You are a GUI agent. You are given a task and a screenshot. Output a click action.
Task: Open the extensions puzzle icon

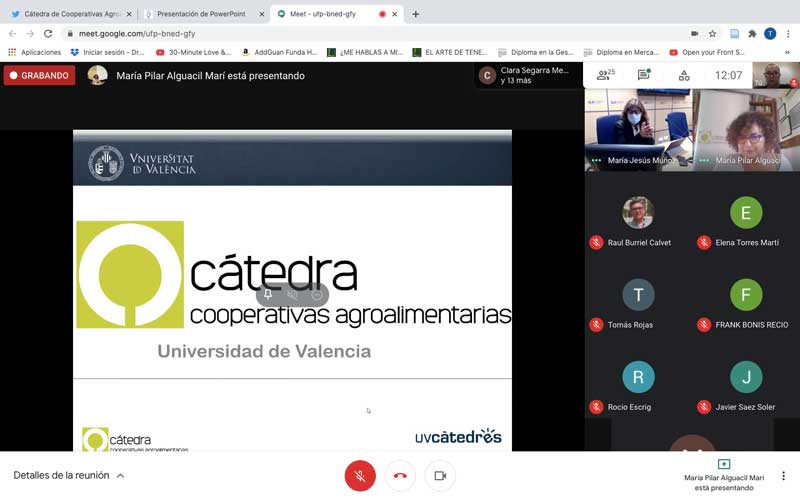tap(752, 34)
